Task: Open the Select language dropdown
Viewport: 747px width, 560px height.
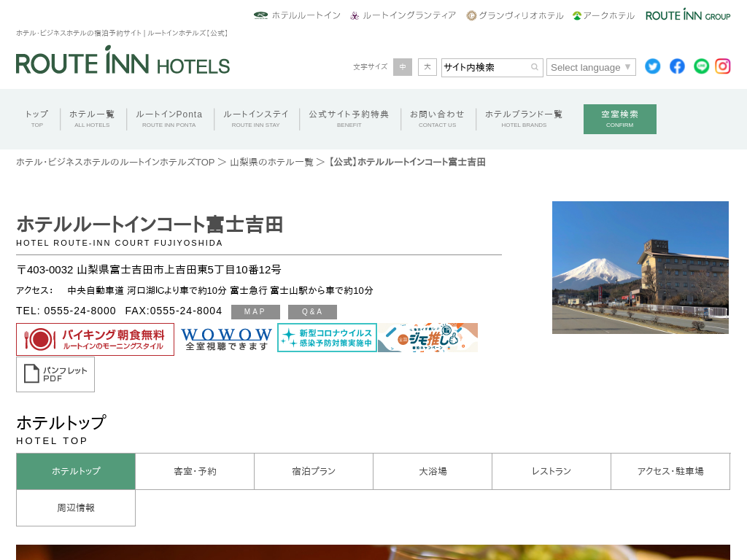Action: coord(591,68)
